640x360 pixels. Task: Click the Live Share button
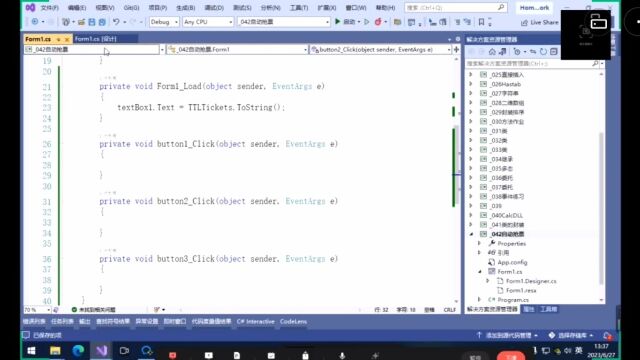point(540,22)
